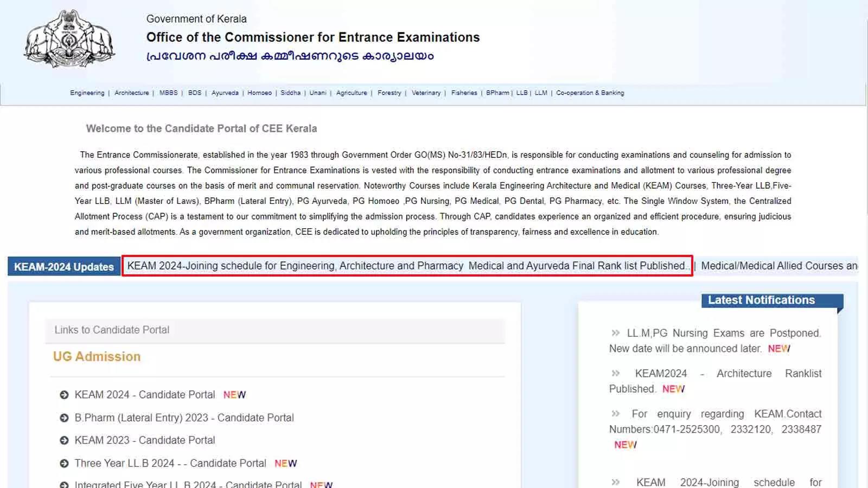The height and width of the screenshot is (488, 868).
Task: Open Co-operation & Banking menu item
Action: click(590, 93)
